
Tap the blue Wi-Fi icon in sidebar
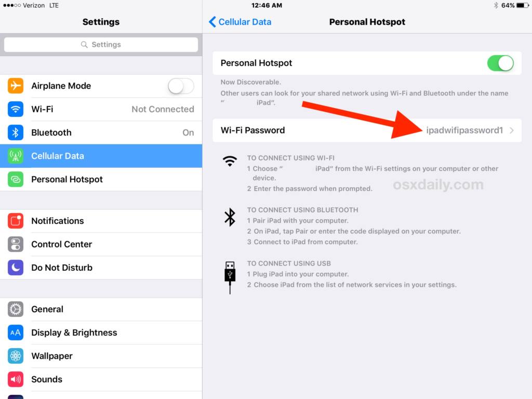tap(16, 109)
